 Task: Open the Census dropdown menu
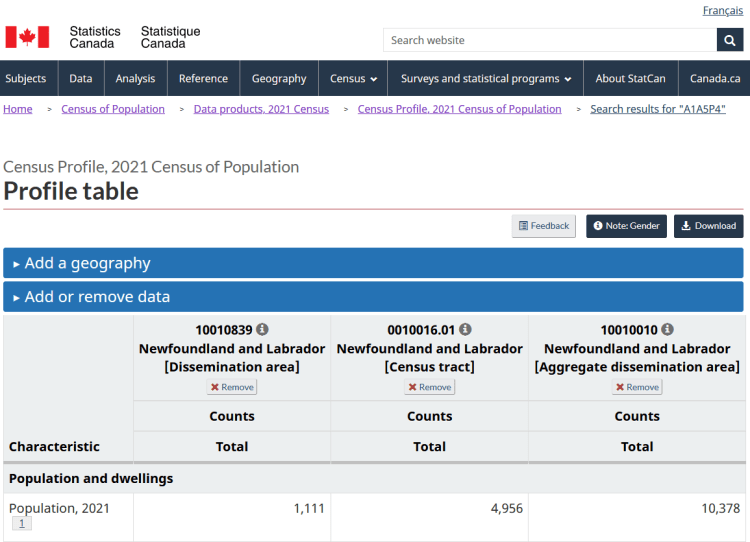354,79
